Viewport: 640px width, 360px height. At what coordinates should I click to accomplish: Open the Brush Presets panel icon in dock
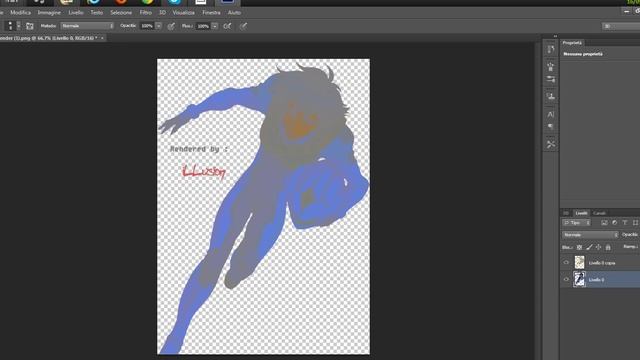coord(551,66)
